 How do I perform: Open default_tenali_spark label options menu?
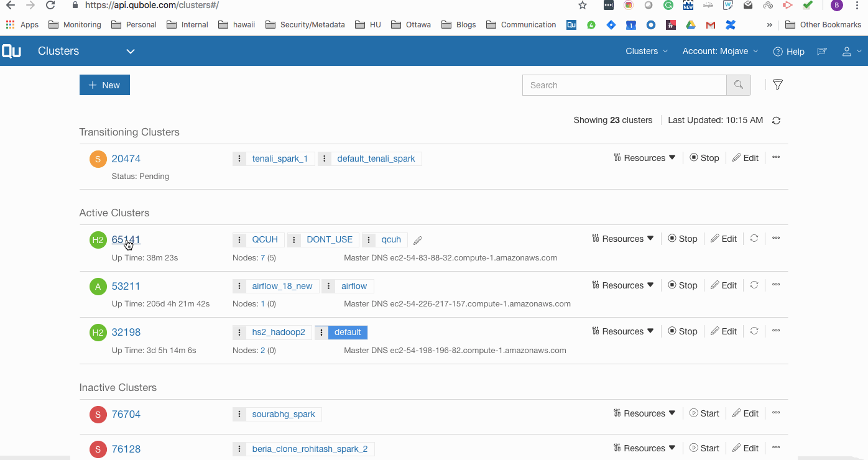point(325,159)
